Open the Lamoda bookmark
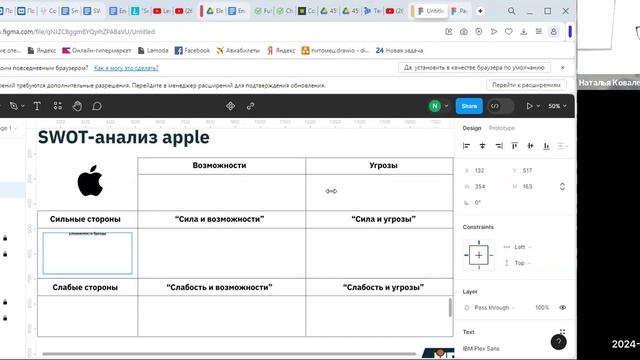Viewport: 640px width, 360px height. (153, 51)
